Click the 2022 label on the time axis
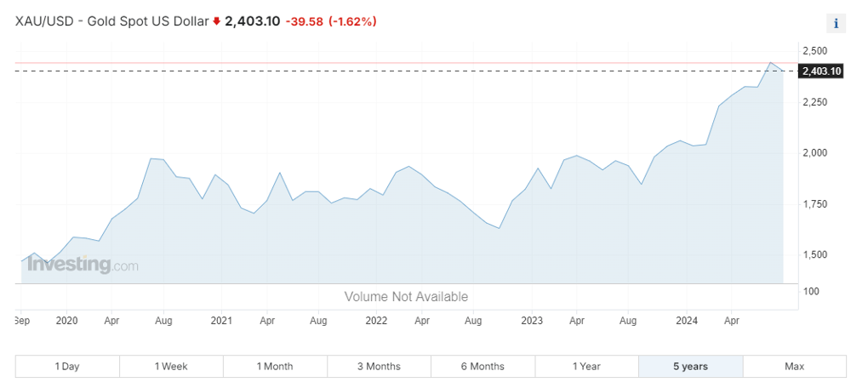This screenshot has width=868, height=388. [x=376, y=321]
